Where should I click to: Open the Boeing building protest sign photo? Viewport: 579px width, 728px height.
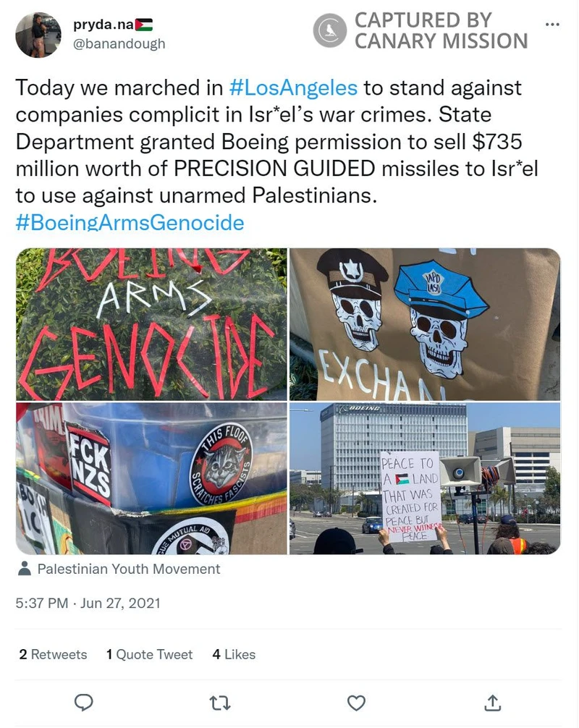(425, 478)
